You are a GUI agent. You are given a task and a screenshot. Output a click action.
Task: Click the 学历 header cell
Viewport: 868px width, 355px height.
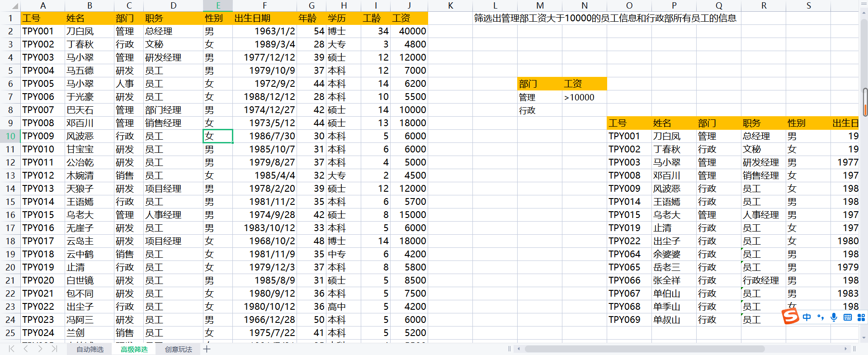[x=344, y=19]
